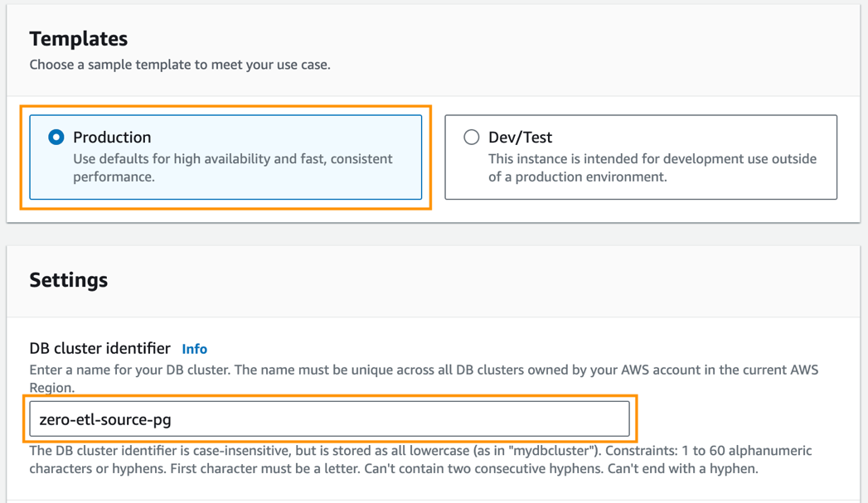Click blank space in the Settings header bar
Image resolution: width=868 pixels, height=503 pixels.
(497, 280)
